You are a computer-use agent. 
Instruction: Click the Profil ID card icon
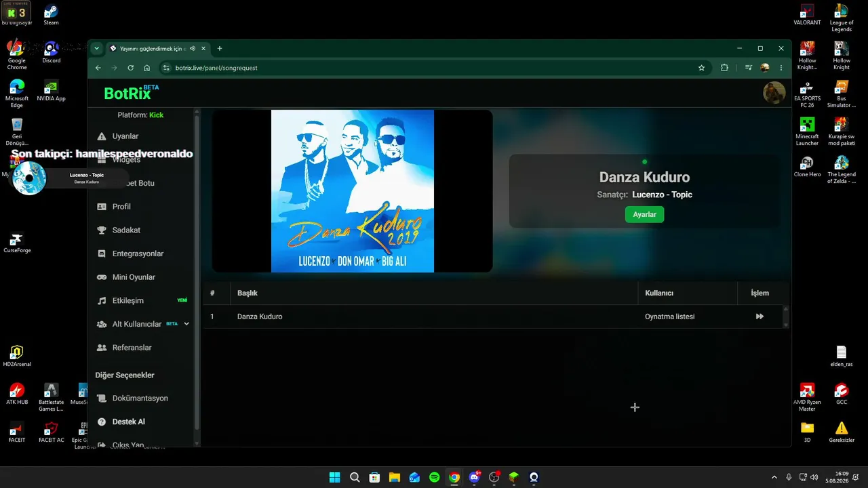102,207
